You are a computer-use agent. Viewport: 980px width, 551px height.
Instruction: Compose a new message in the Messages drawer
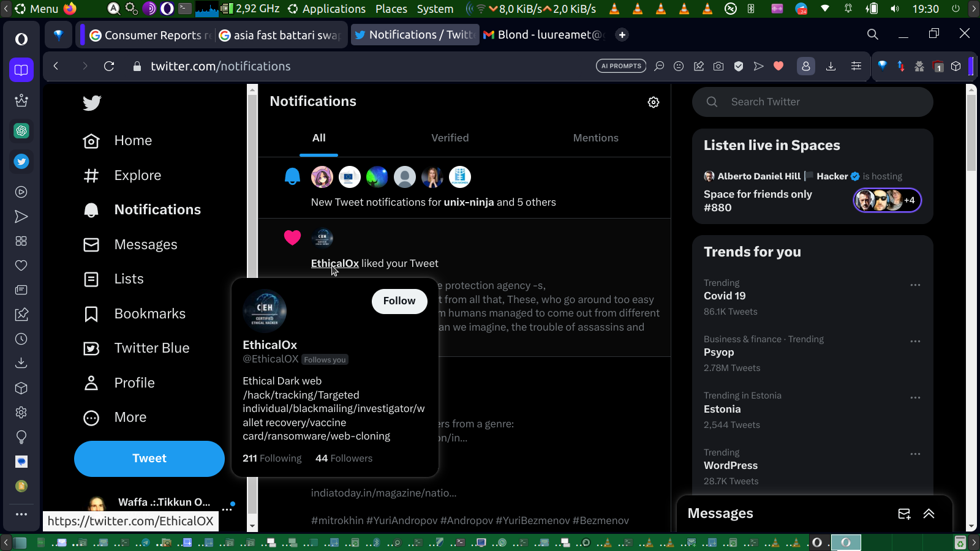point(904,514)
